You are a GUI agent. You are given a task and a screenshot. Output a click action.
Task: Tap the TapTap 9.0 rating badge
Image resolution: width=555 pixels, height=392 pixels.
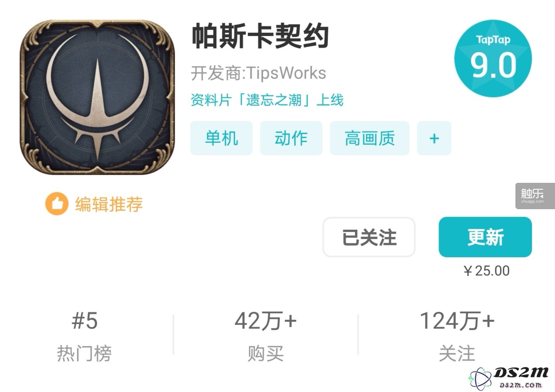493,59
